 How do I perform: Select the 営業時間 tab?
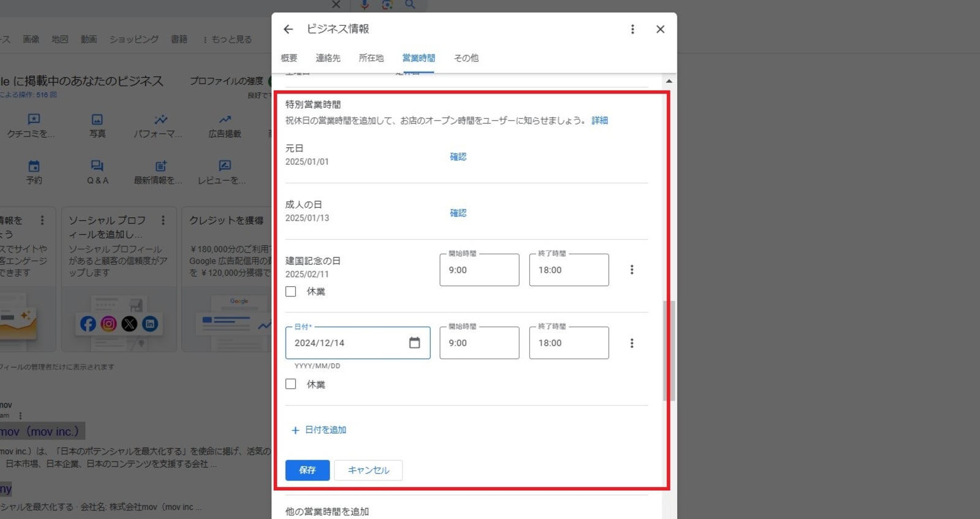click(418, 58)
